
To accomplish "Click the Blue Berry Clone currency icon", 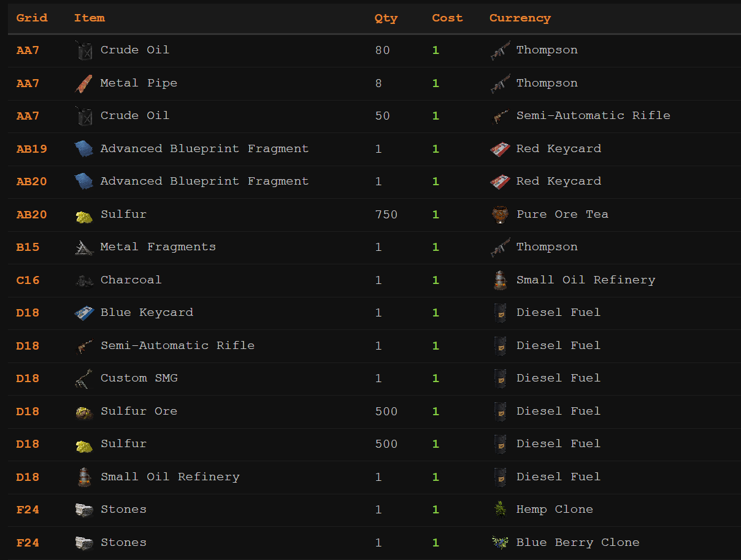I will click(500, 543).
